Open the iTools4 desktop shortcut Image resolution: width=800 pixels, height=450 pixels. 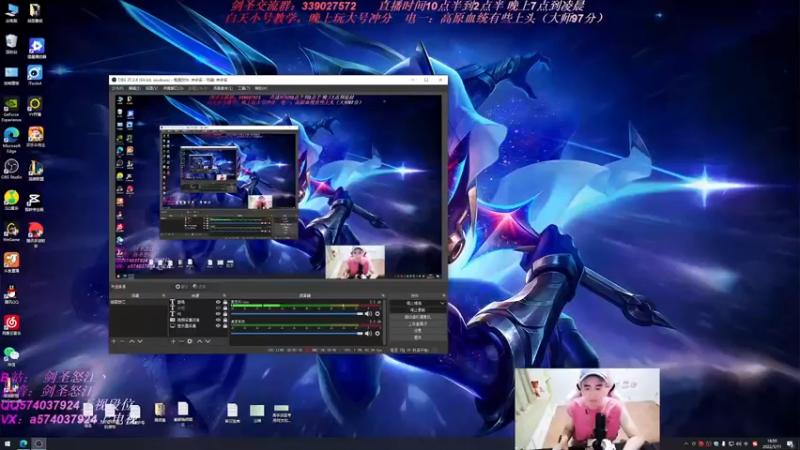(35, 75)
